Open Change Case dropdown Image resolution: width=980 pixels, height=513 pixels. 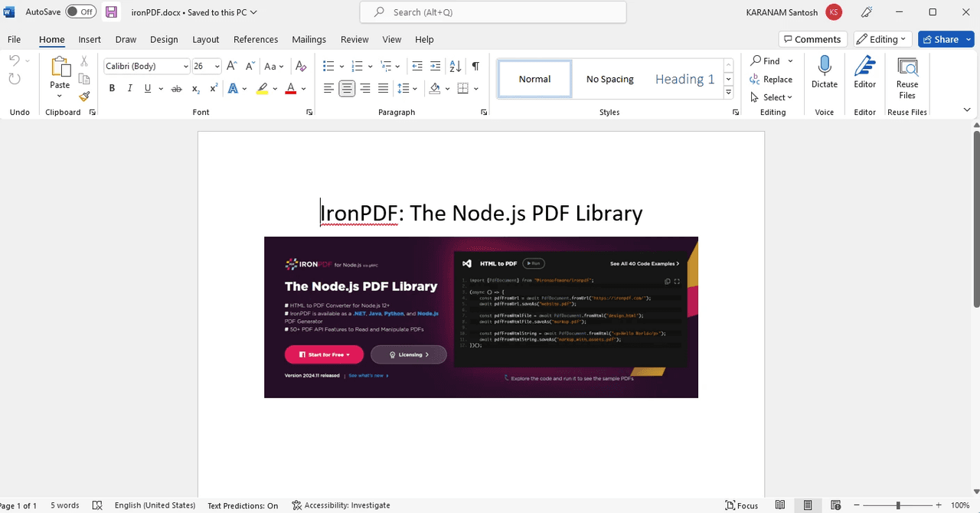(x=276, y=67)
